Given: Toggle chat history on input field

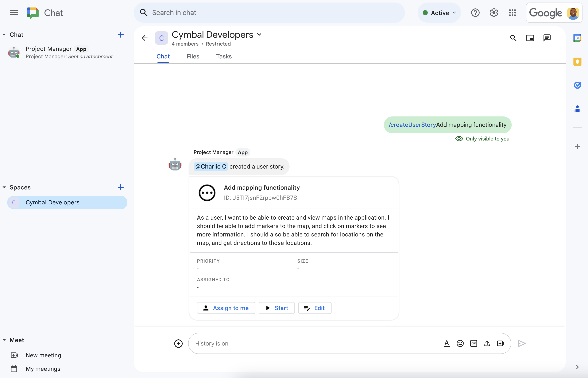Looking at the screenshot, I should tap(212, 343).
